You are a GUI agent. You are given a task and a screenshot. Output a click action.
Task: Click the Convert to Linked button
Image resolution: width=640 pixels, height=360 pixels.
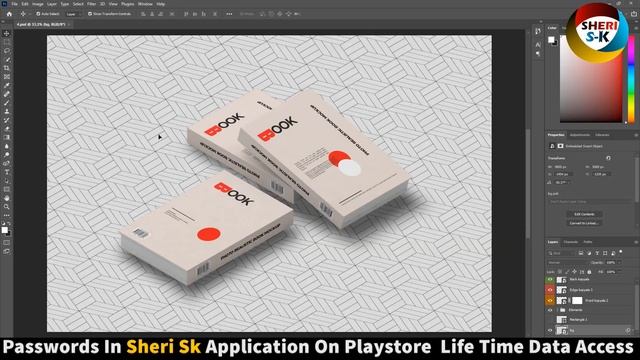pyautogui.click(x=584, y=223)
